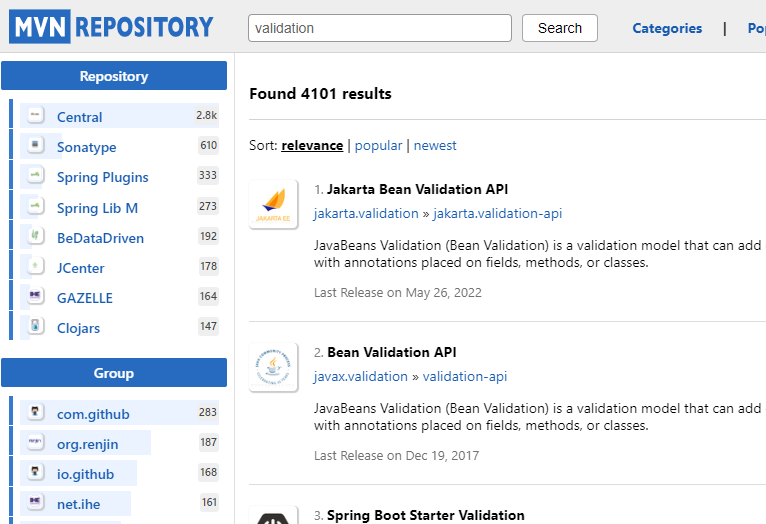The width and height of the screenshot is (766, 524).
Task: Open the javax.validation group link
Action: coord(361,377)
